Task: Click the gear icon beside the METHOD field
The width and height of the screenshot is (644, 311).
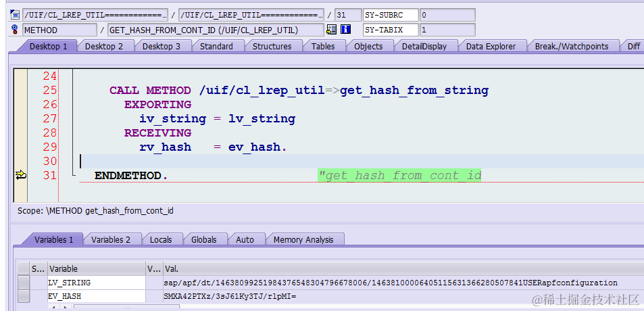Action: pos(15,30)
